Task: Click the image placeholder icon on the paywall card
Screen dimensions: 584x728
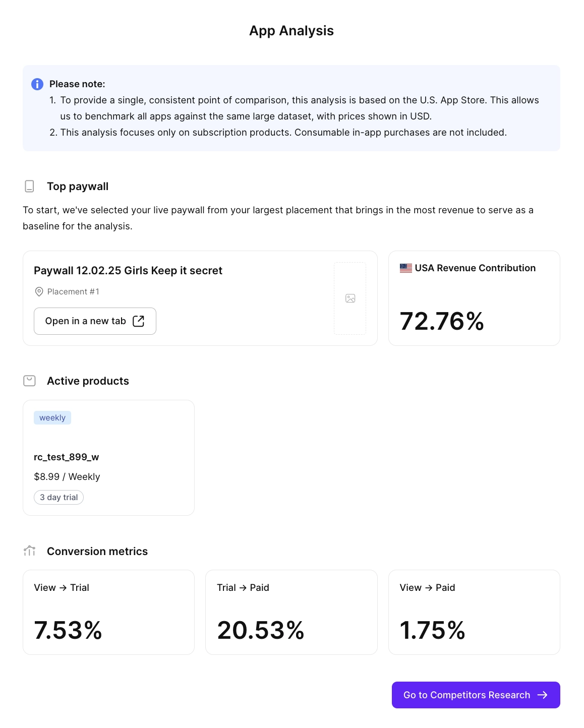Action: [x=350, y=298]
